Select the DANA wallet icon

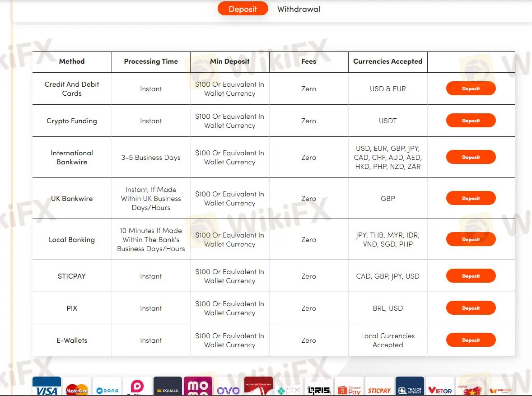click(107, 387)
